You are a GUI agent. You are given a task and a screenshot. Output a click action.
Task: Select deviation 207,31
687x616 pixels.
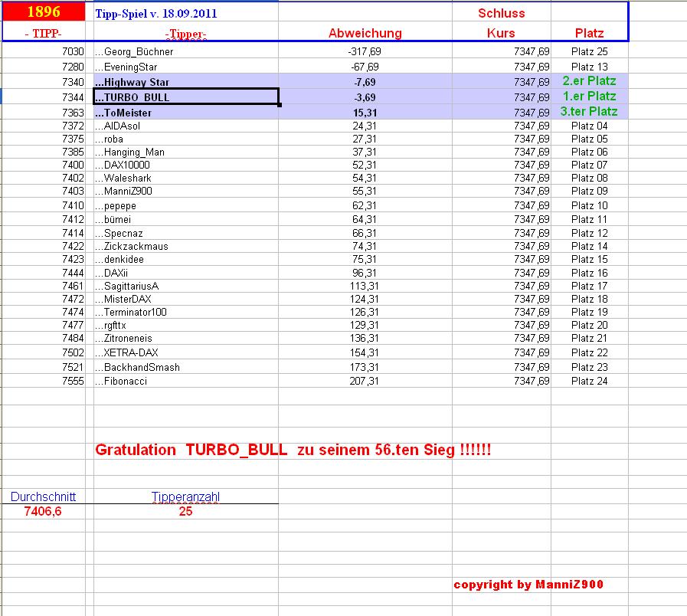click(364, 381)
